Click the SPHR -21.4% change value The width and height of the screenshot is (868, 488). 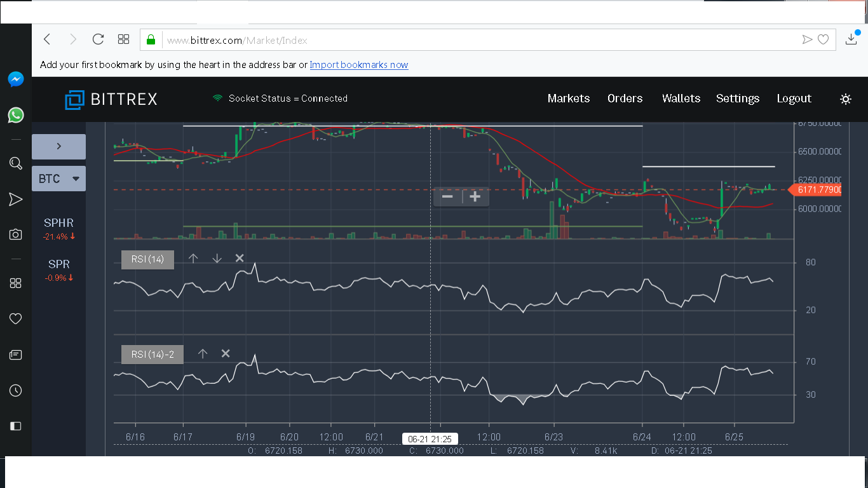click(x=58, y=236)
